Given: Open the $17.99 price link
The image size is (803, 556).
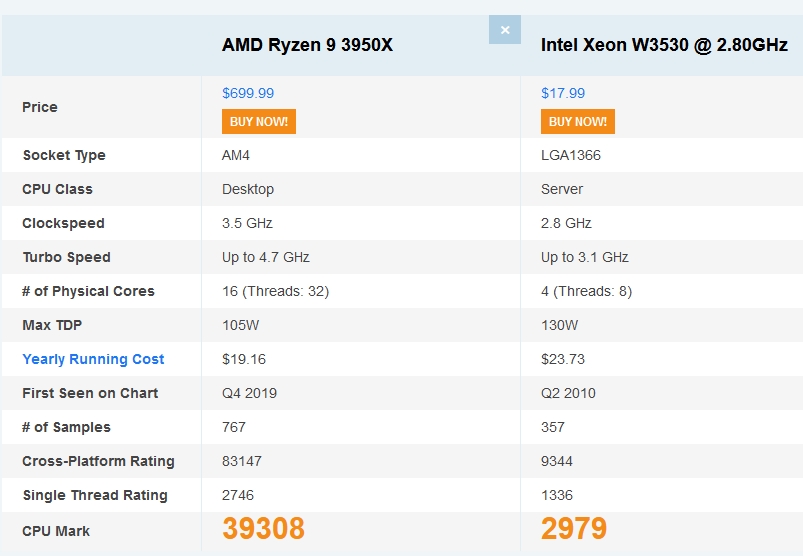Looking at the screenshot, I should (563, 93).
